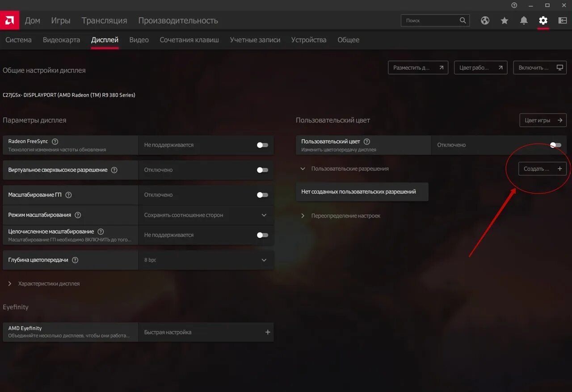
Task: Click the plus icon for AMD Eyefinity quick setup
Action: click(x=268, y=332)
